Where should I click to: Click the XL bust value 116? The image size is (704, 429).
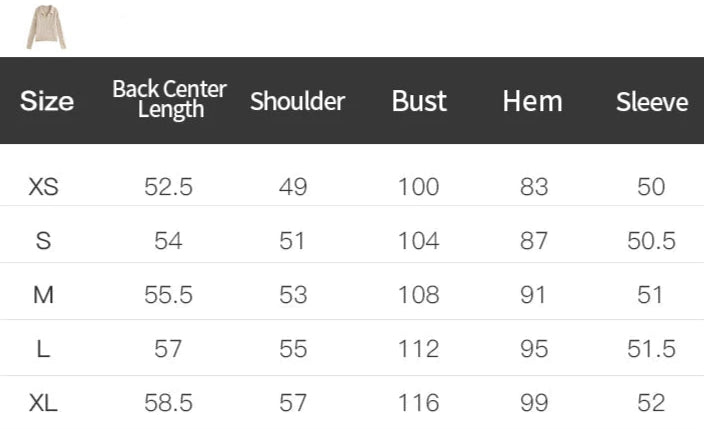418,403
